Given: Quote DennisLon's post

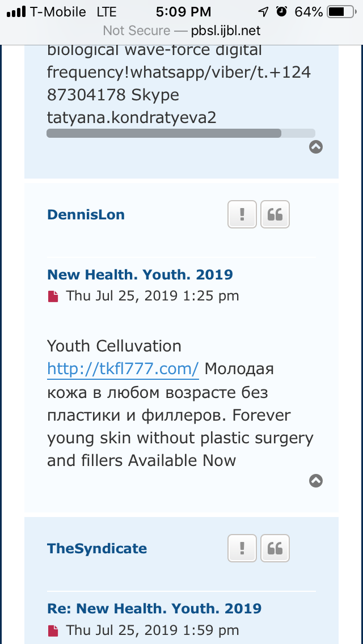Looking at the screenshot, I should 275,214.
